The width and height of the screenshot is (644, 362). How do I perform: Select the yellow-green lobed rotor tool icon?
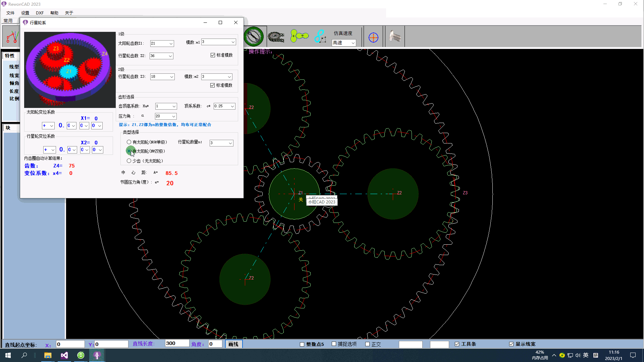pyautogui.click(x=299, y=36)
